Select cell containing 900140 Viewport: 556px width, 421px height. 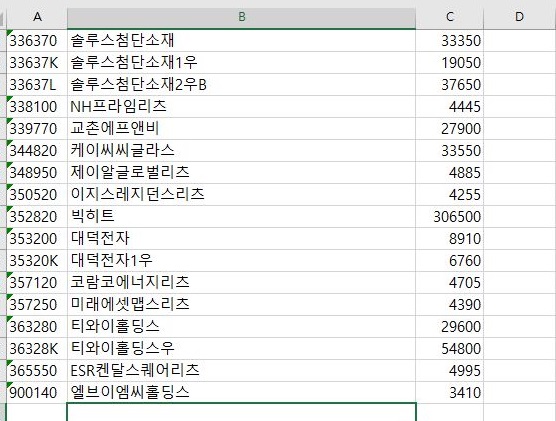[37, 393]
